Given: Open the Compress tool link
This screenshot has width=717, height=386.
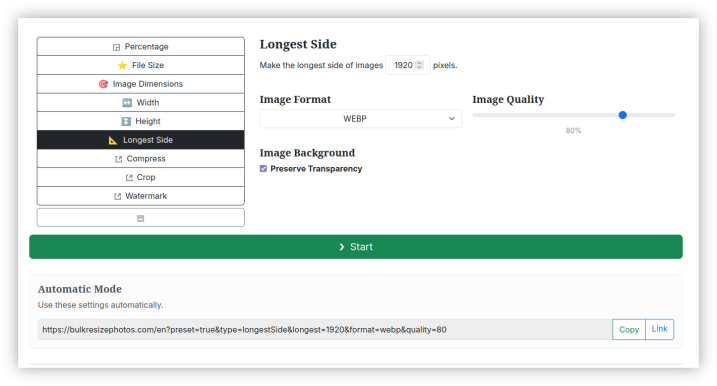Looking at the screenshot, I should click(x=141, y=159).
